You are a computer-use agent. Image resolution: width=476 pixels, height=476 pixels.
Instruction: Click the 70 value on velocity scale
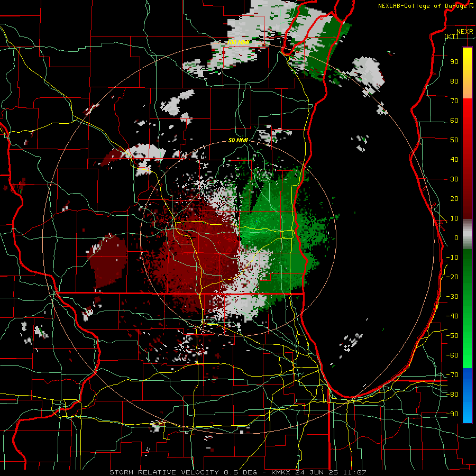click(454, 101)
